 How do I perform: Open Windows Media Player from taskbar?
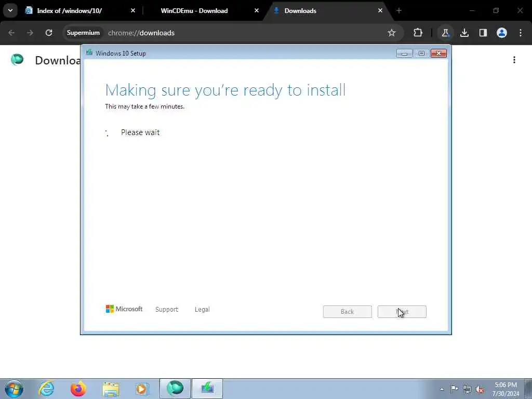pos(142,389)
